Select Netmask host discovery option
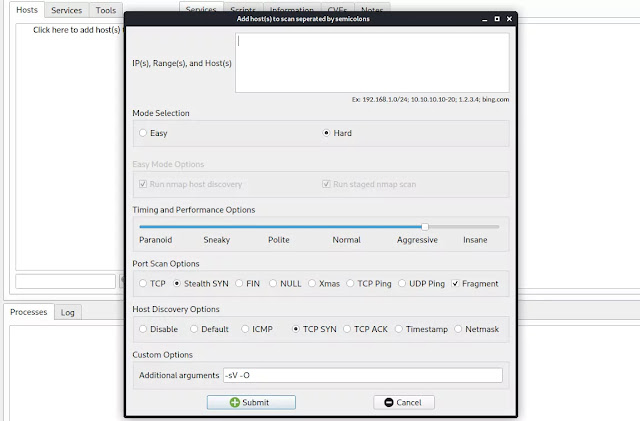Image resolution: width=640 pixels, height=421 pixels. [458, 329]
